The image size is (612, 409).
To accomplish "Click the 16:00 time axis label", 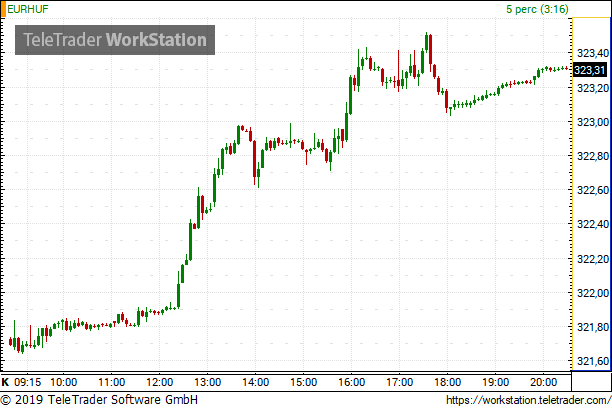I will point(352,382).
